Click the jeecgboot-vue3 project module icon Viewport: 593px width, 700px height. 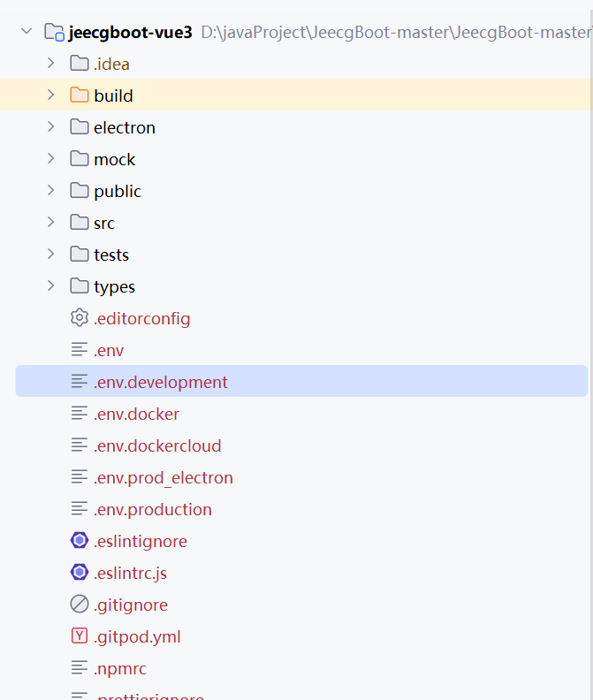pyautogui.click(x=54, y=32)
